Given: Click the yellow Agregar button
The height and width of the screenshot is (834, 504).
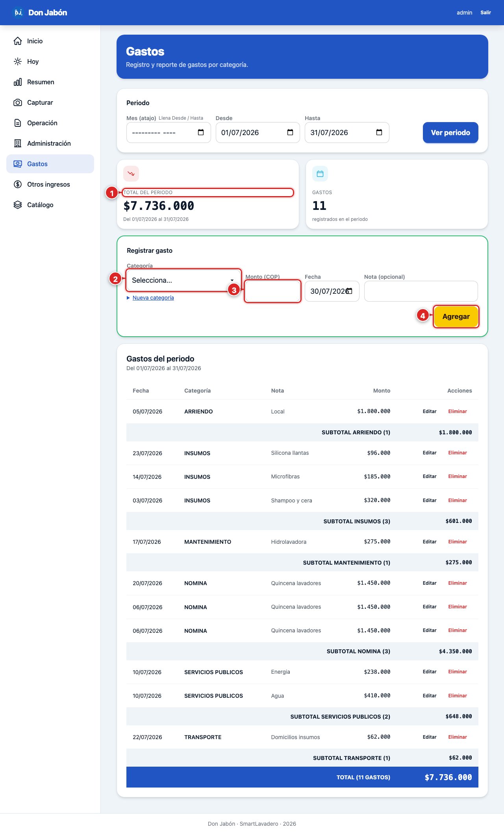Looking at the screenshot, I should tap(456, 317).
